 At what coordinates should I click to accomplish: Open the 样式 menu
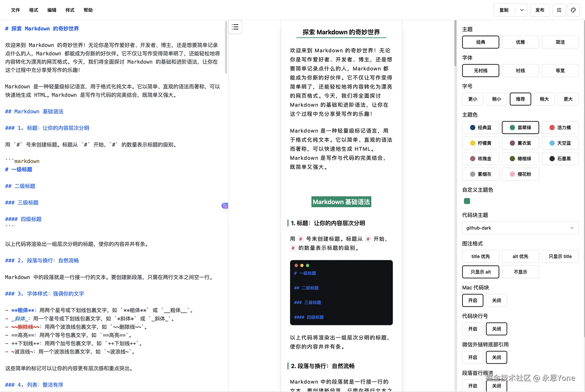pos(70,10)
